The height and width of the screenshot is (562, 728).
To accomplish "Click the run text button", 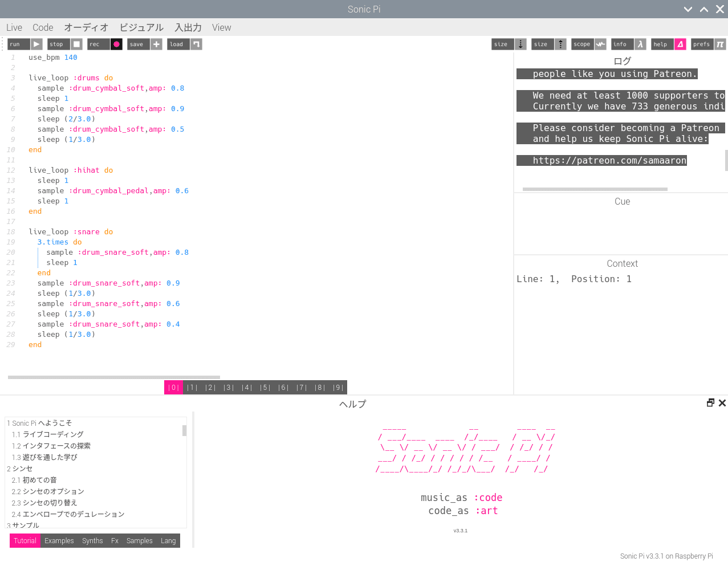I will coord(19,44).
